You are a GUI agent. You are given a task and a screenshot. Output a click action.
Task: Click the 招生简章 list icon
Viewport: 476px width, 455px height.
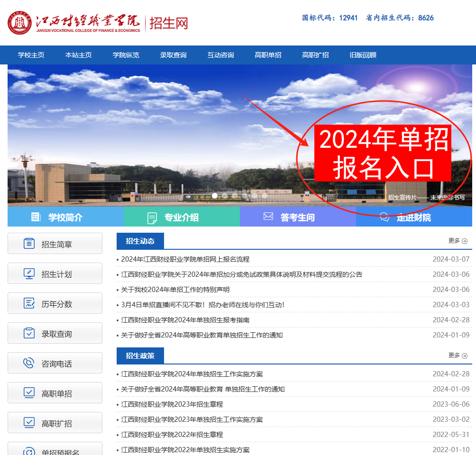click(29, 244)
